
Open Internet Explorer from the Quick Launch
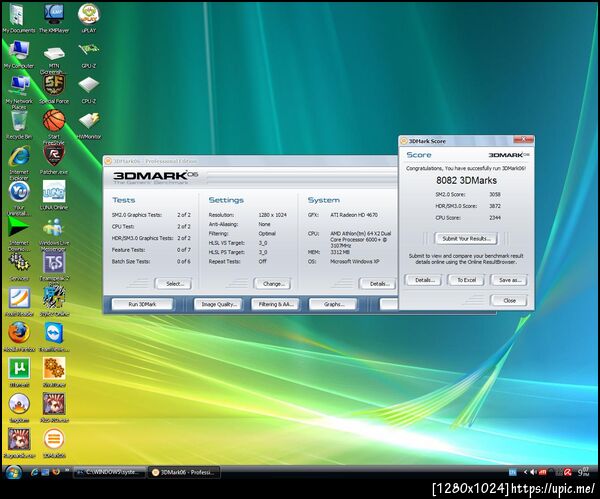(x=34, y=472)
